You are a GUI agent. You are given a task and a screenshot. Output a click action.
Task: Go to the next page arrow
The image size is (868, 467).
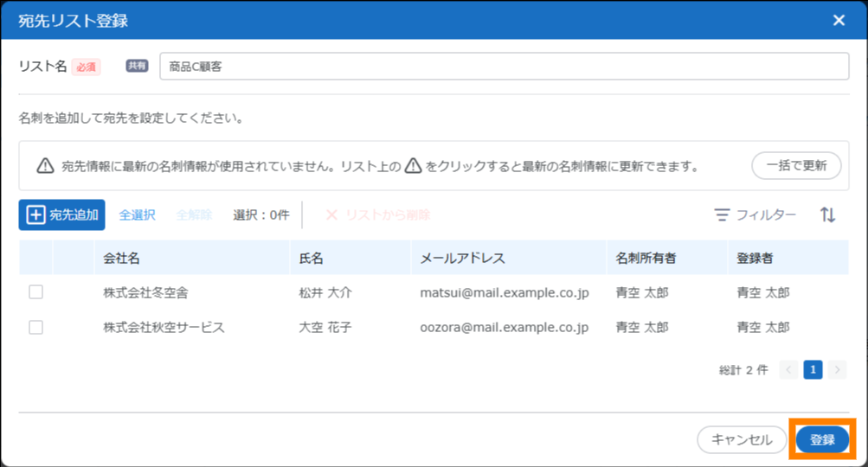tap(837, 370)
